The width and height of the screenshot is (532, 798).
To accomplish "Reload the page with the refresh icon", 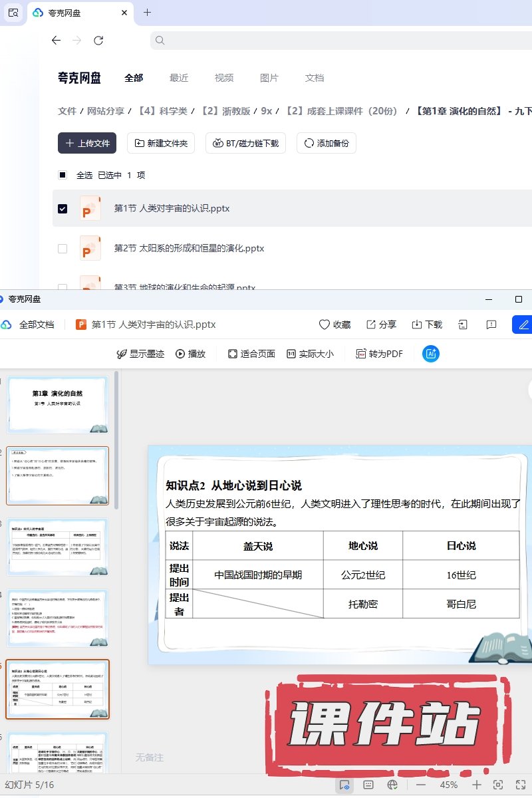I will [x=98, y=41].
